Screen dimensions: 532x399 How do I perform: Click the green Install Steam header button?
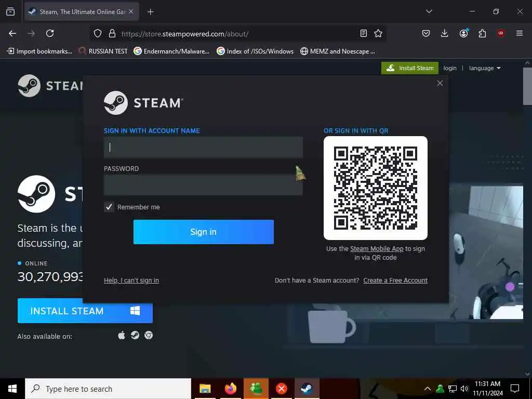point(410,68)
